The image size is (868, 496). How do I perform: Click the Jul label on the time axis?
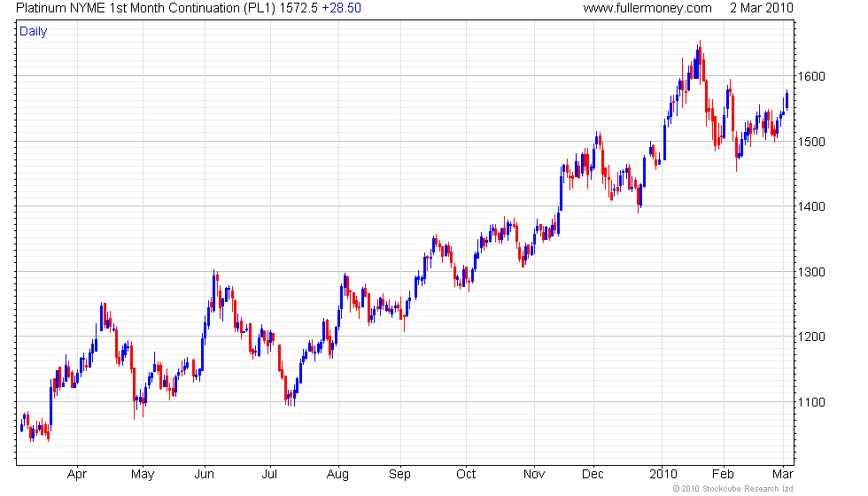point(269,475)
